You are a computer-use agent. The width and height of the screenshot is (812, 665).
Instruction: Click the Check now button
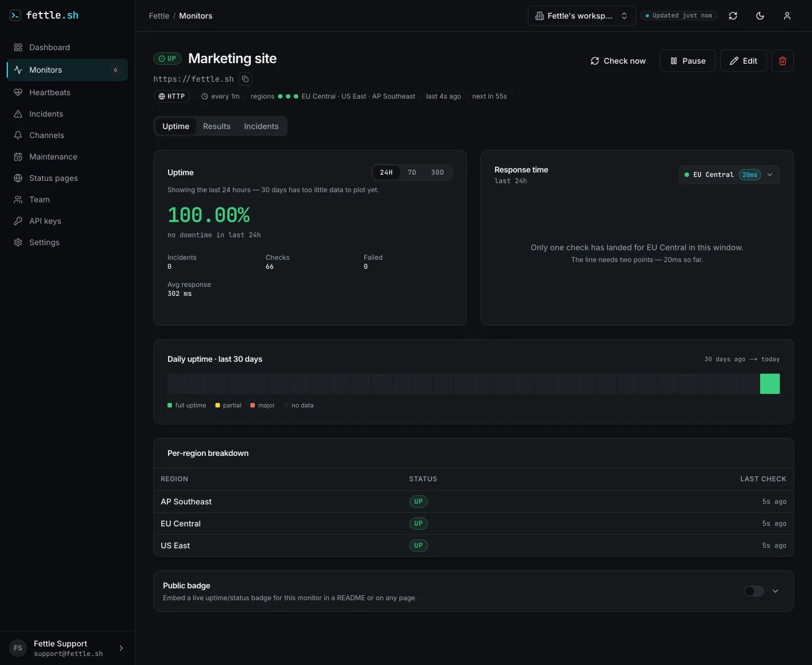click(618, 61)
